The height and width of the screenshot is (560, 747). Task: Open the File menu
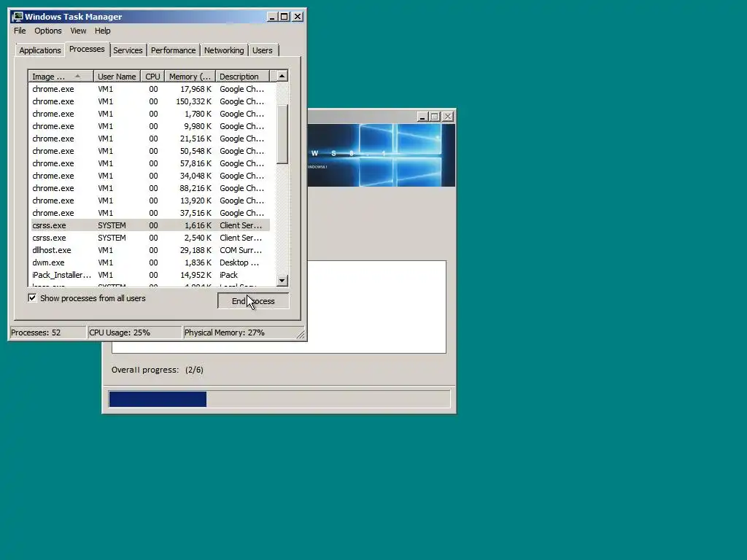(x=20, y=31)
